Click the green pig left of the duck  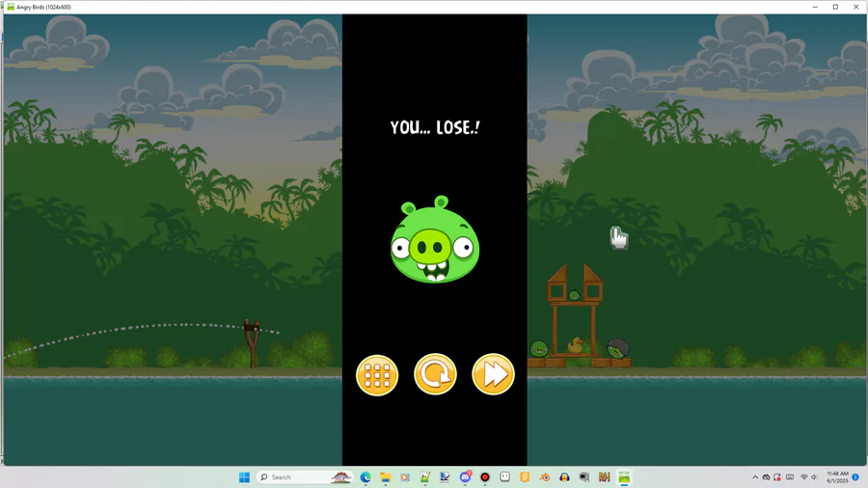click(538, 348)
